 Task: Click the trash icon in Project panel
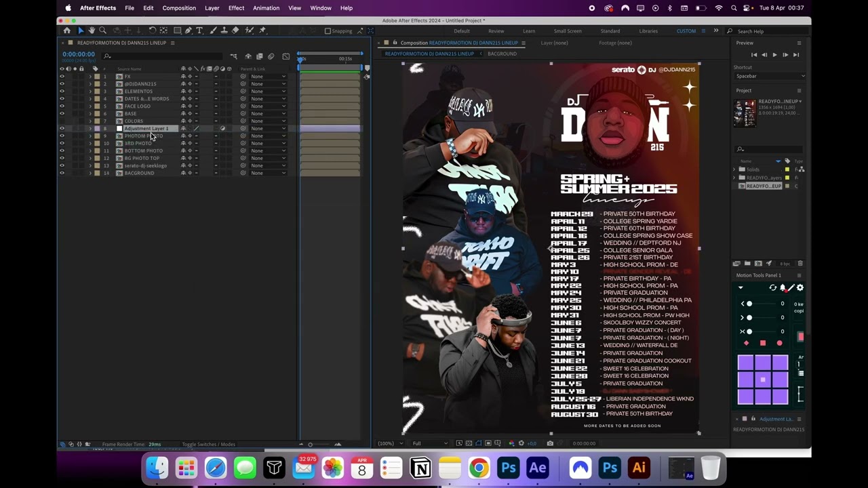800,264
